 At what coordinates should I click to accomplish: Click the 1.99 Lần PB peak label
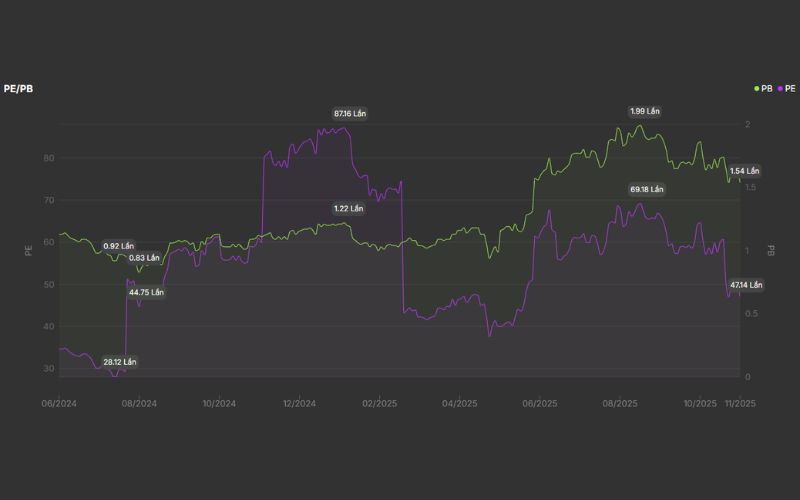coord(645,111)
